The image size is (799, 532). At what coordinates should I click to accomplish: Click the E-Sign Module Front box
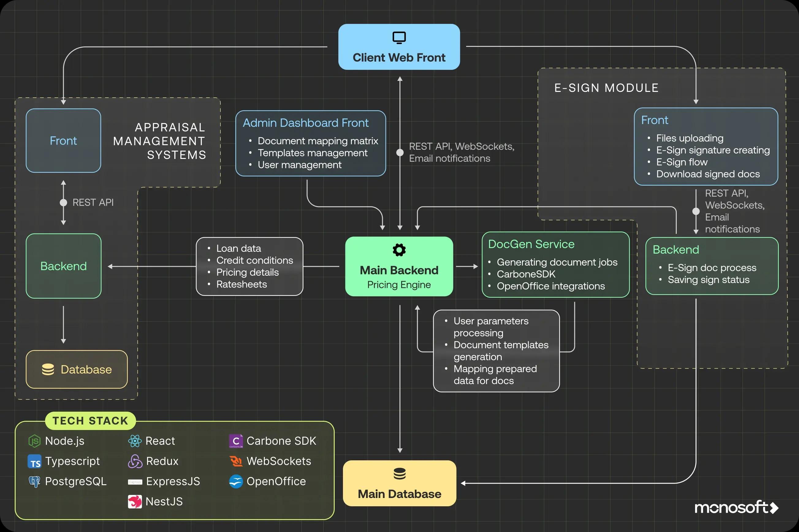click(706, 147)
